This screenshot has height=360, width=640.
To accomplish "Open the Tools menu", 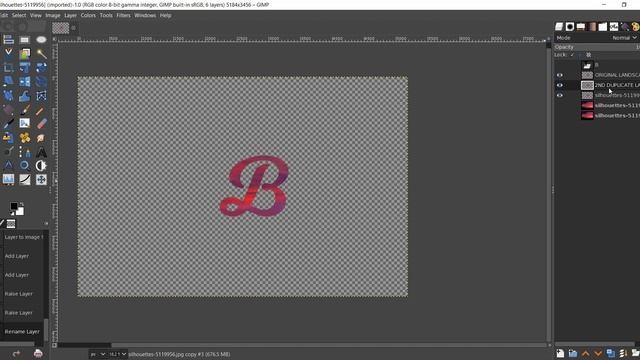I will (x=106, y=16).
